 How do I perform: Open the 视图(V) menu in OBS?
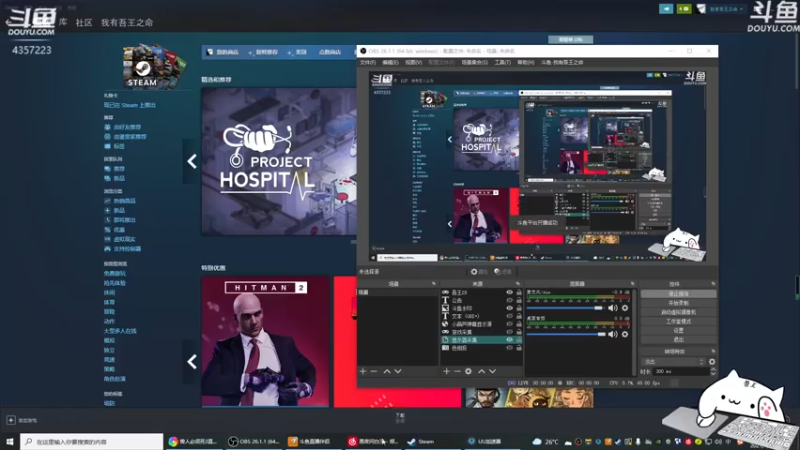click(x=414, y=62)
